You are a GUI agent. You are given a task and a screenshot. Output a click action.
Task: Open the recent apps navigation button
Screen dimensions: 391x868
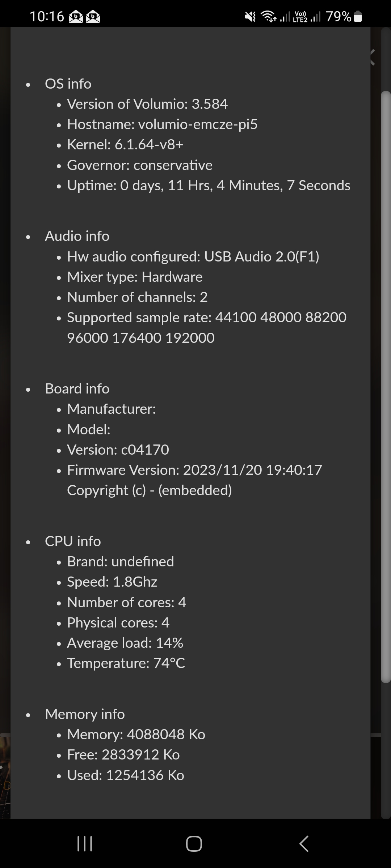click(x=85, y=844)
